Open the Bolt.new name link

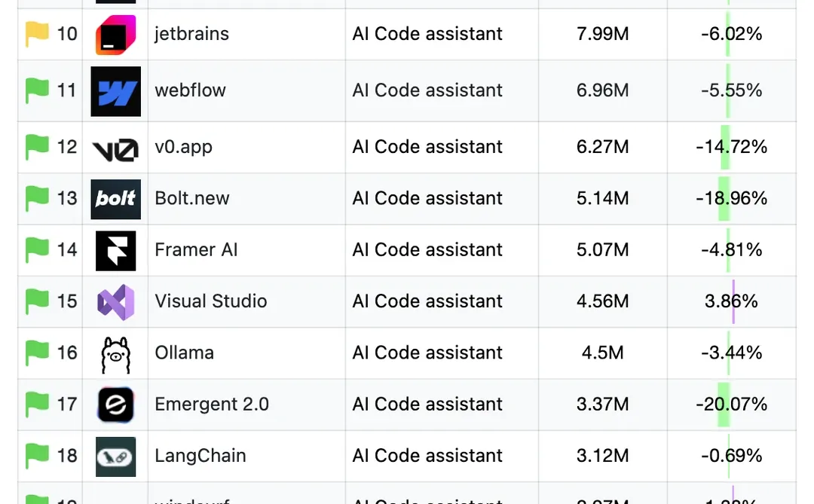(x=191, y=198)
